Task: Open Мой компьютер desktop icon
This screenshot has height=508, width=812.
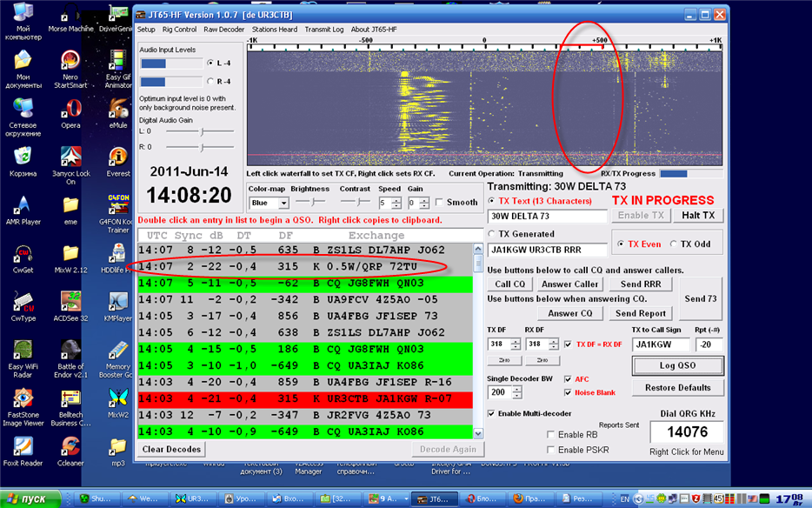Action: pos(23,21)
